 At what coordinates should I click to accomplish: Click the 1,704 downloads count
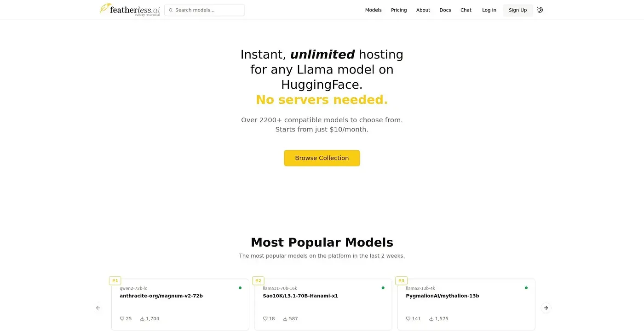point(153,318)
